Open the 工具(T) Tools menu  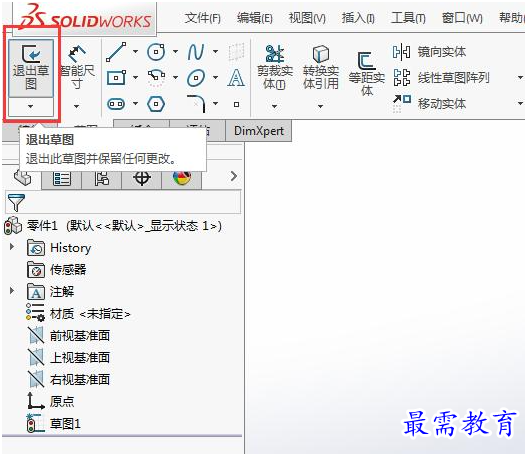(x=408, y=18)
